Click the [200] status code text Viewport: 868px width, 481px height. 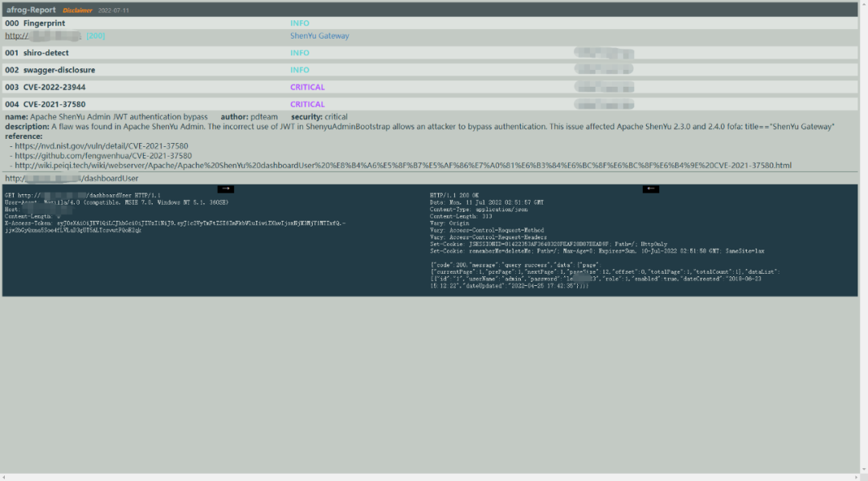tap(95, 36)
